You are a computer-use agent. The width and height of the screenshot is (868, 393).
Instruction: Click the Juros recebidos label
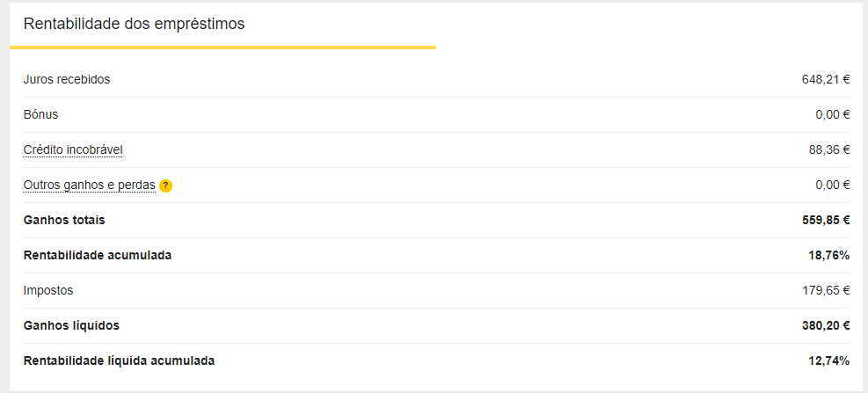click(67, 79)
